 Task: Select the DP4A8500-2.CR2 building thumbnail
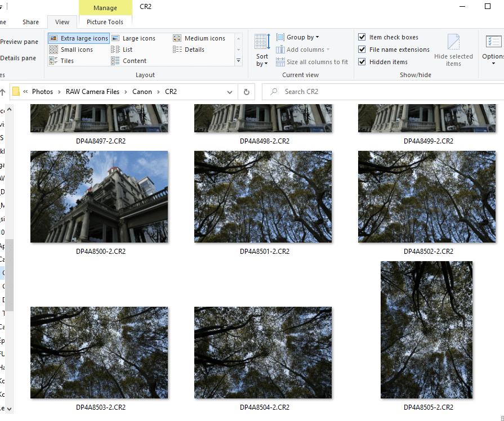99,196
